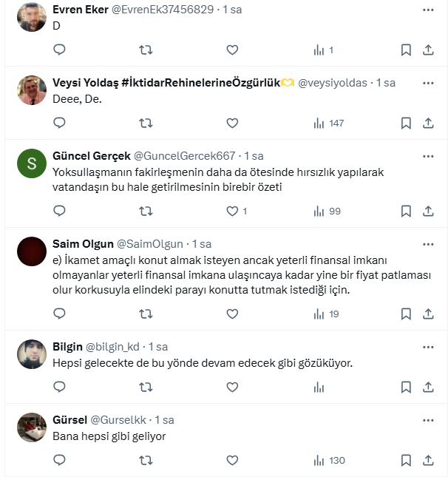Open more options menu on Saim Olgun's tweet
This screenshot has width=448, height=477.
[x=428, y=243]
